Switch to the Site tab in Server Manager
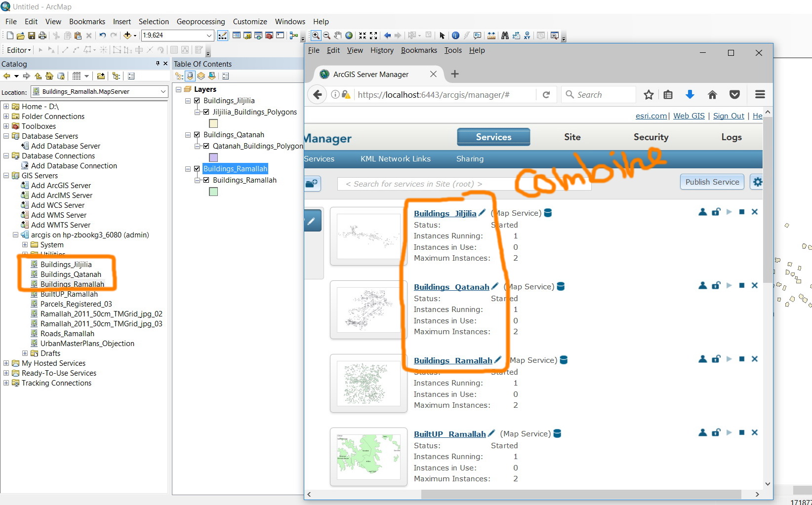 point(572,137)
